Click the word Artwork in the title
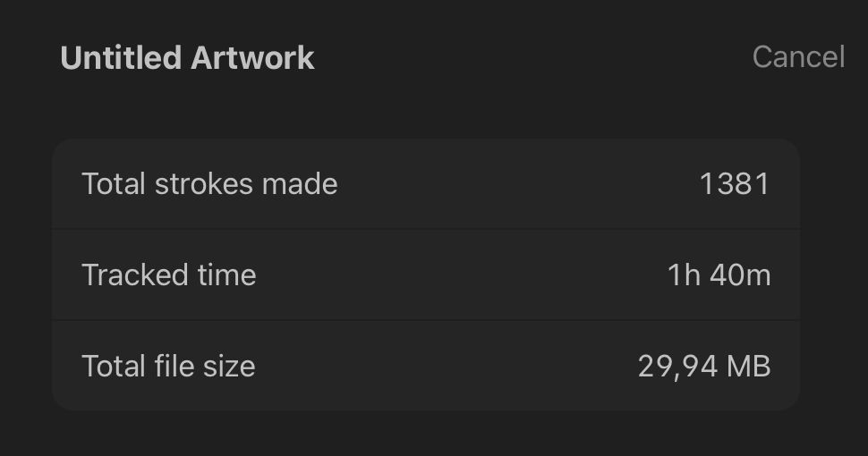 (252, 57)
